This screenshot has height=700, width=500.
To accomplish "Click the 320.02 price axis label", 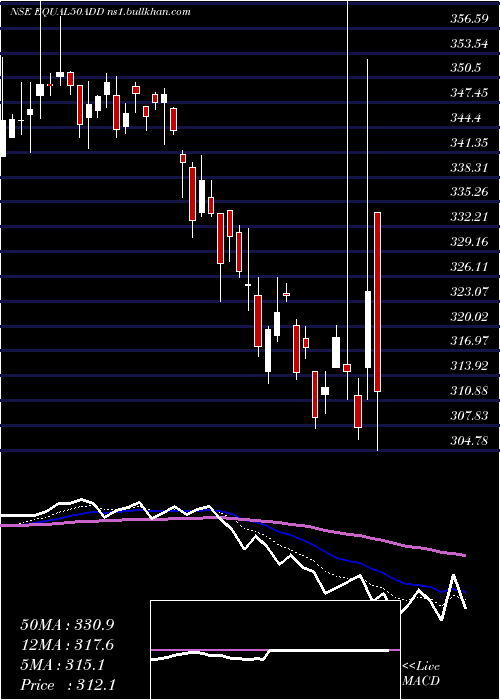I will coord(469,316).
